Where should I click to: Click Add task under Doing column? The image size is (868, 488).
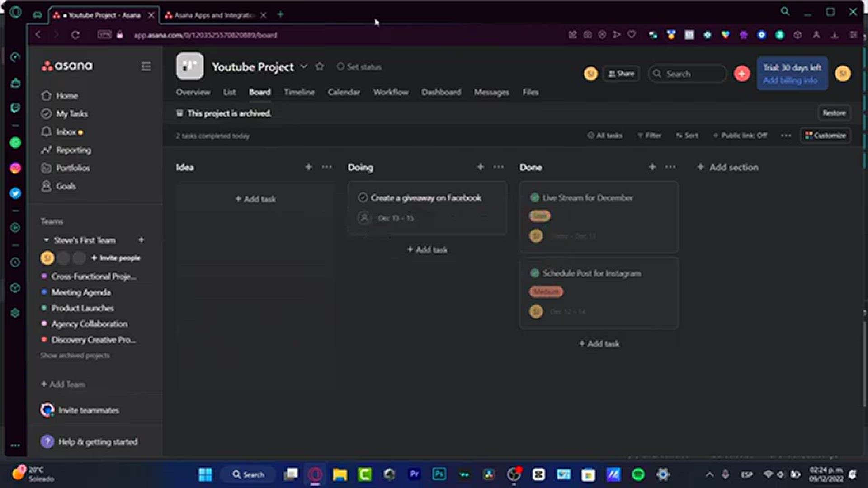(x=427, y=250)
